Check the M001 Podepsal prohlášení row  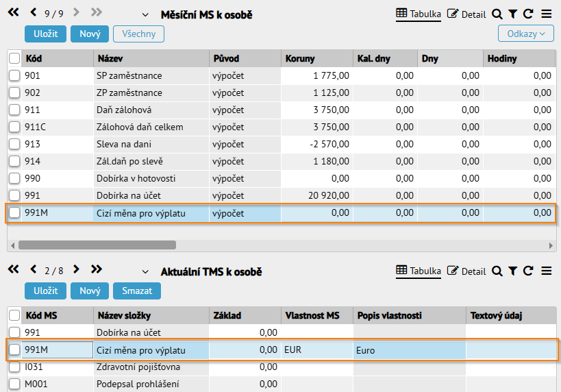(x=14, y=384)
